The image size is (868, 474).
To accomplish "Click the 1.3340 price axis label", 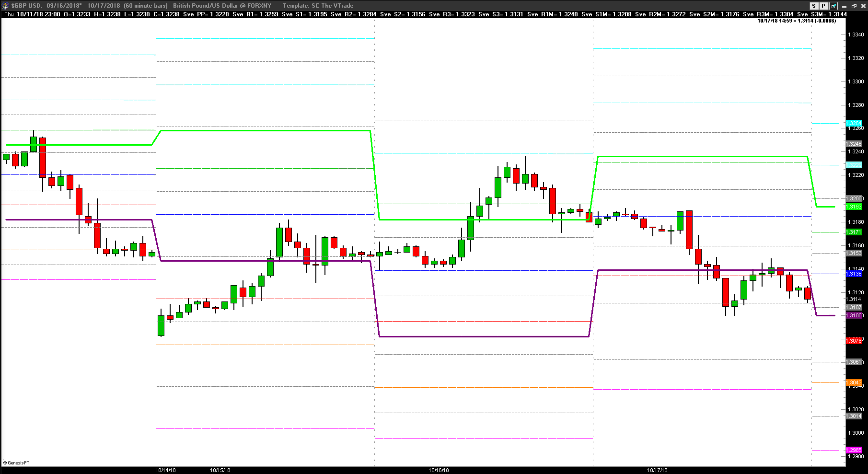I will point(856,35).
